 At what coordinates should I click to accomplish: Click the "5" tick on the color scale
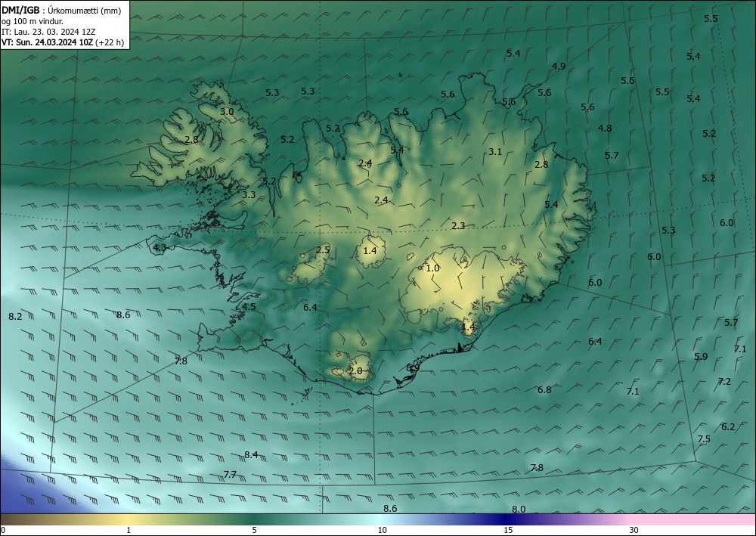[254, 530]
